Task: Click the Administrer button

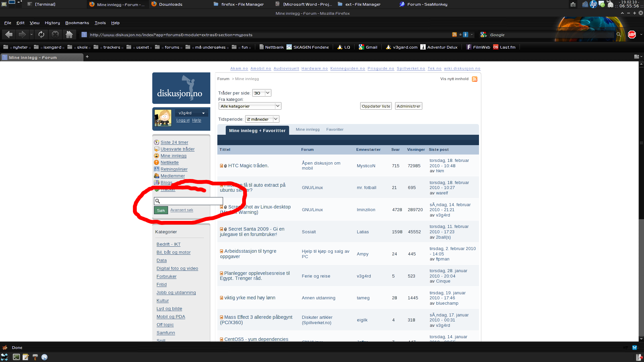Action: pyautogui.click(x=409, y=106)
